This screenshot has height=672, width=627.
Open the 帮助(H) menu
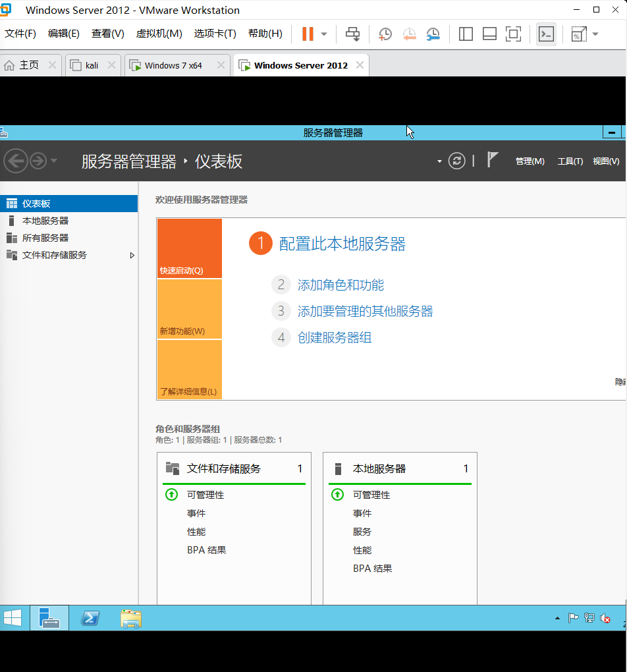[x=265, y=34]
